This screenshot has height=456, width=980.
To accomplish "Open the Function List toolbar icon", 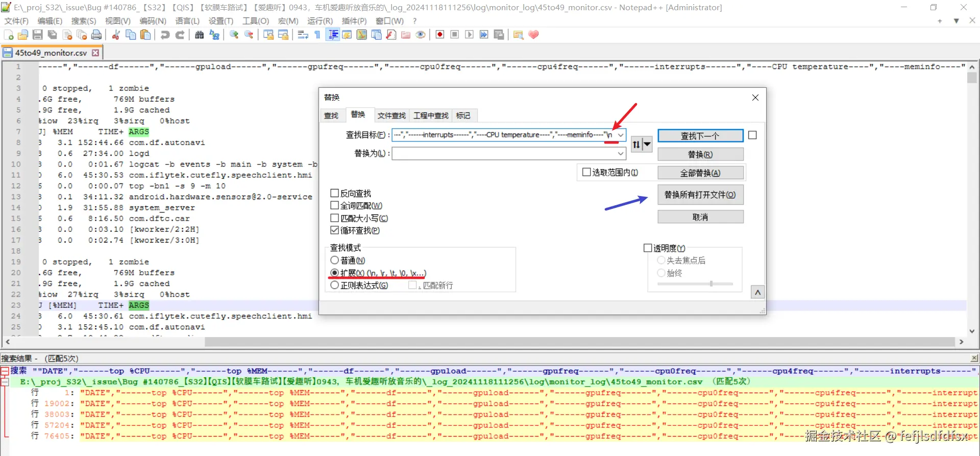I will point(391,35).
